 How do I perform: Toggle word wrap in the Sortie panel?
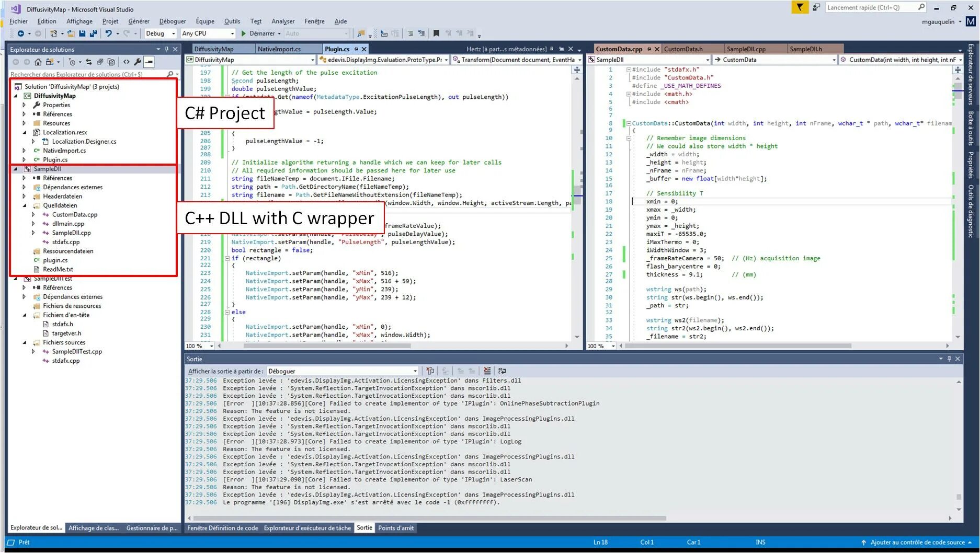click(x=502, y=371)
